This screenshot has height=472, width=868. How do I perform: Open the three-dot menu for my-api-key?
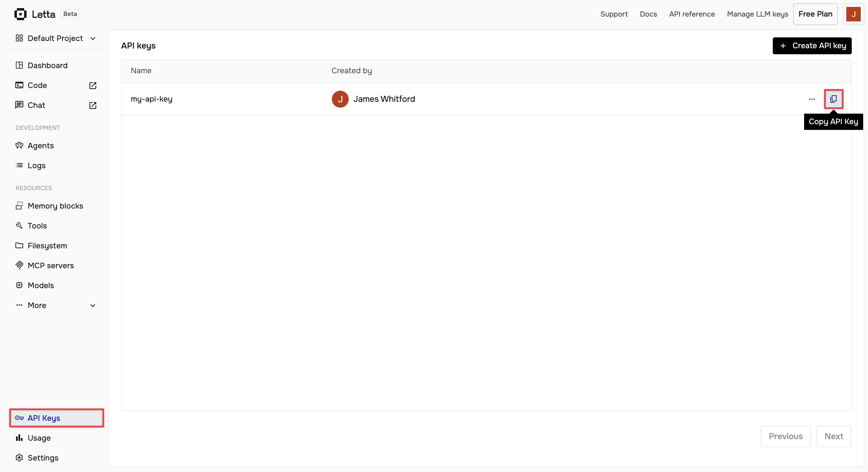[x=811, y=99]
